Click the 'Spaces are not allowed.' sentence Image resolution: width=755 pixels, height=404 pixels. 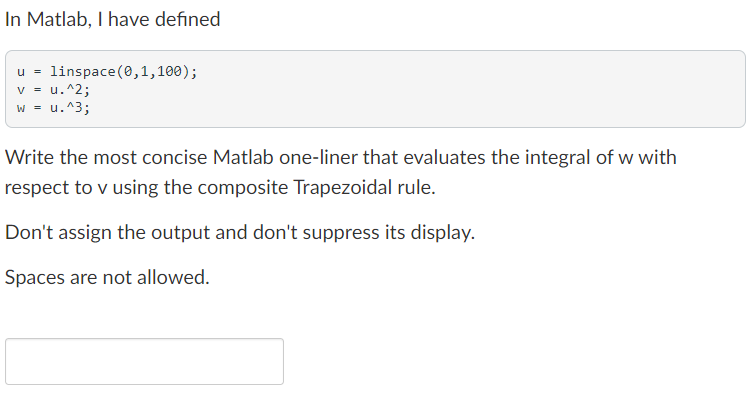click(x=107, y=277)
